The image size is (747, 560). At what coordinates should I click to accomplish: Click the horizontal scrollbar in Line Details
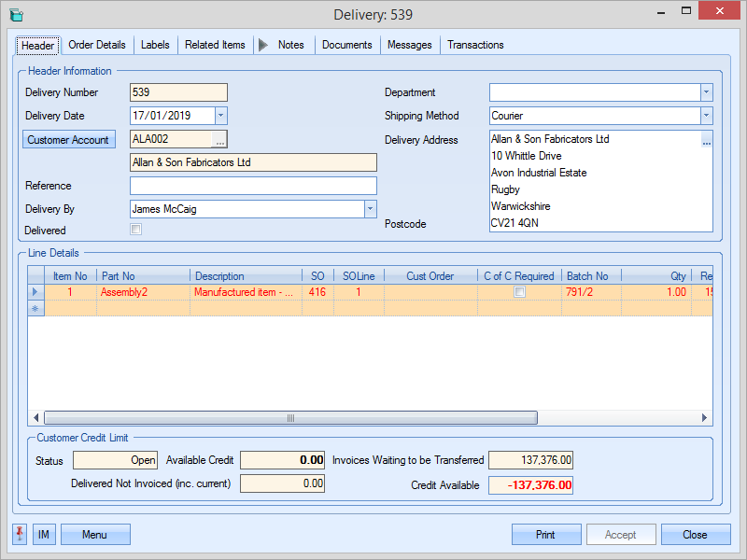coord(290,418)
